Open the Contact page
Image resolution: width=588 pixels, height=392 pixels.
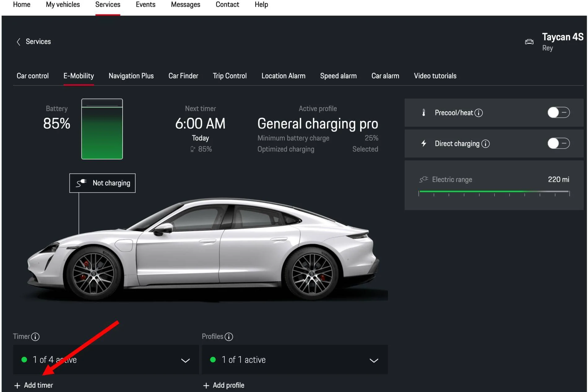pos(227,5)
